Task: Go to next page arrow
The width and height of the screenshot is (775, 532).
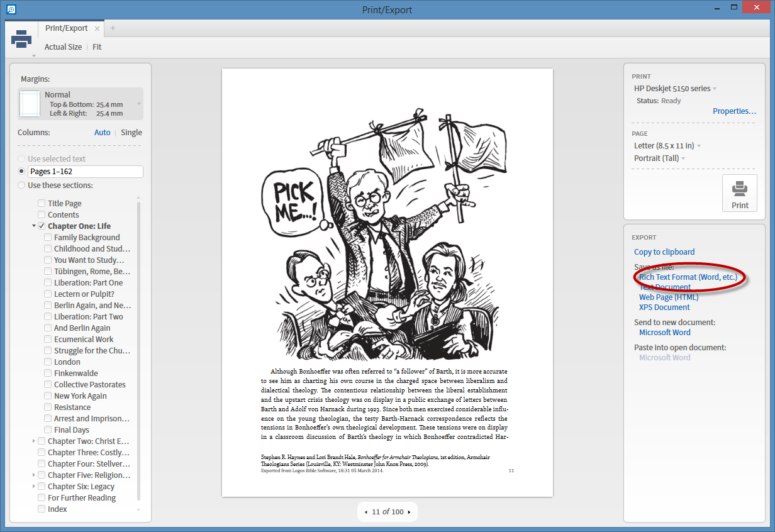Action: (409, 512)
